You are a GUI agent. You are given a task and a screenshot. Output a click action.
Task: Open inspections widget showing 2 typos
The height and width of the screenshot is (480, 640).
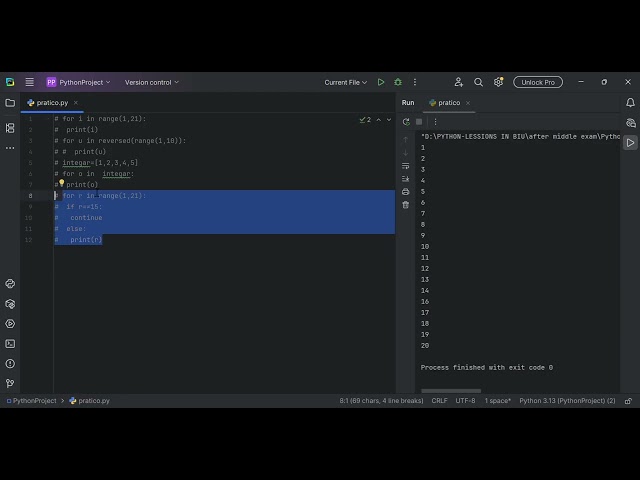pos(365,120)
